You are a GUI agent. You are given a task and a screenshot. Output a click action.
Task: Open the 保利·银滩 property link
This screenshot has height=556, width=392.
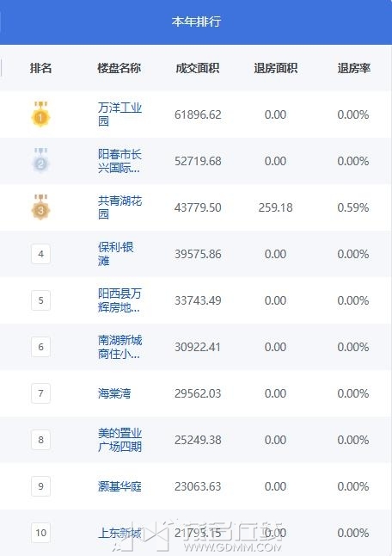click(x=116, y=254)
